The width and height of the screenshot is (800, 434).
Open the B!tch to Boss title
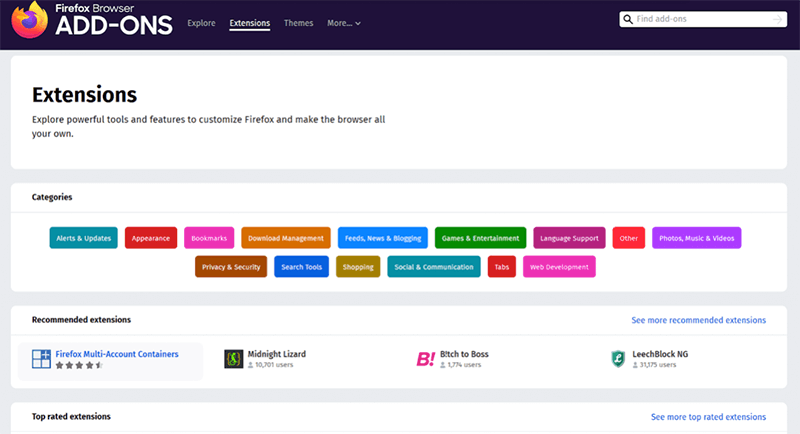click(x=464, y=354)
